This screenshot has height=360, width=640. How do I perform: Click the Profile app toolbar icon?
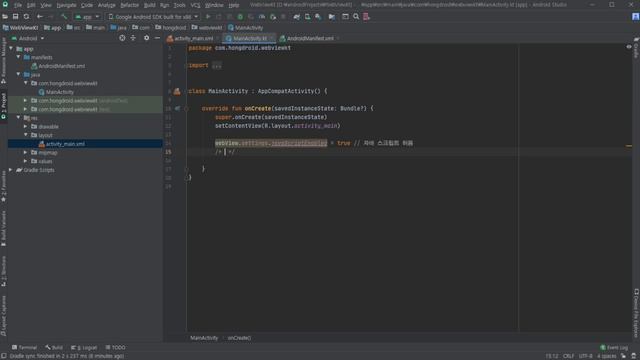point(262,17)
